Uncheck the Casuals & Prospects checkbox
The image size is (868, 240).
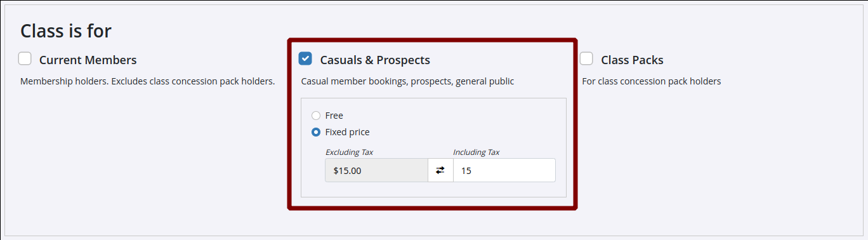point(305,59)
